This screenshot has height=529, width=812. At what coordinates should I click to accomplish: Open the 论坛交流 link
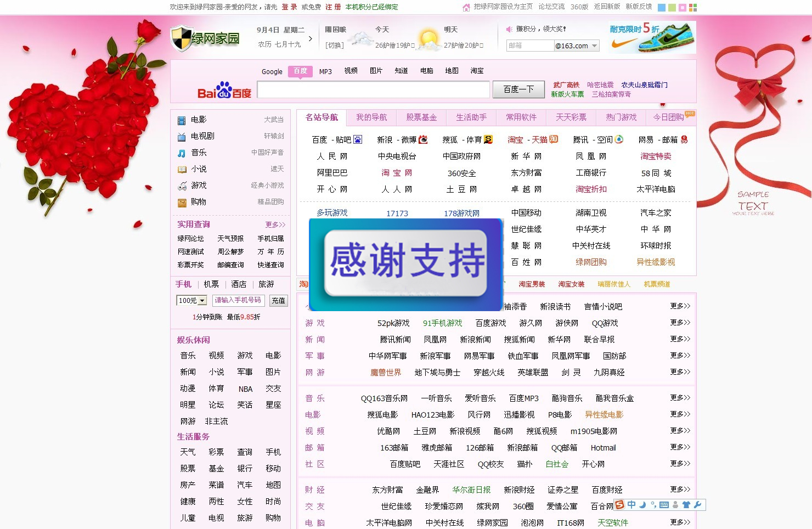point(551,7)
